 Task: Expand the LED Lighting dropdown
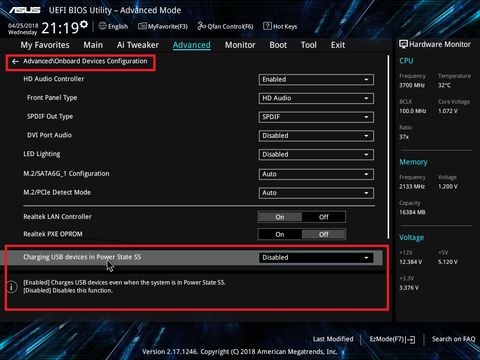[316, 154]
